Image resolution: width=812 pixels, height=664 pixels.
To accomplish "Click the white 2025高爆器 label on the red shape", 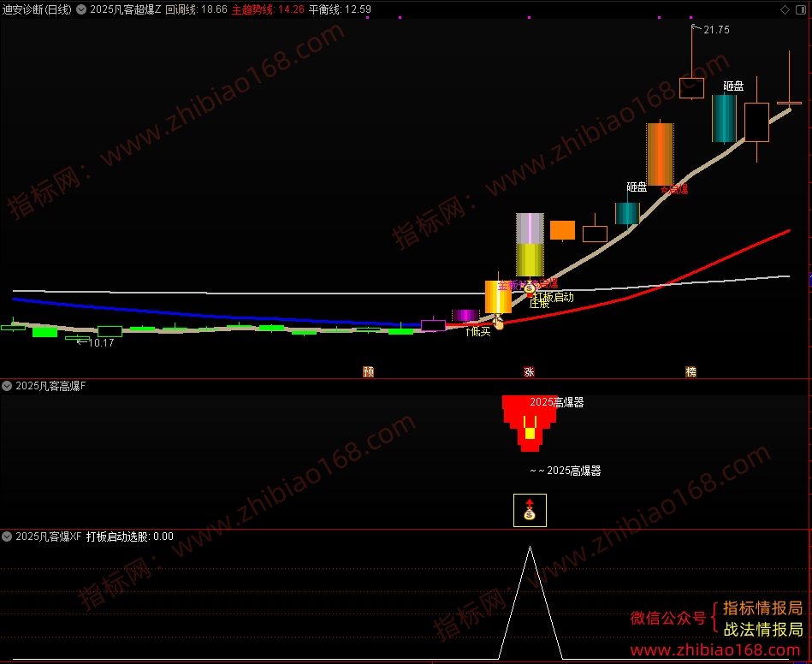I will pyautogui.click(x=557, y=402).
